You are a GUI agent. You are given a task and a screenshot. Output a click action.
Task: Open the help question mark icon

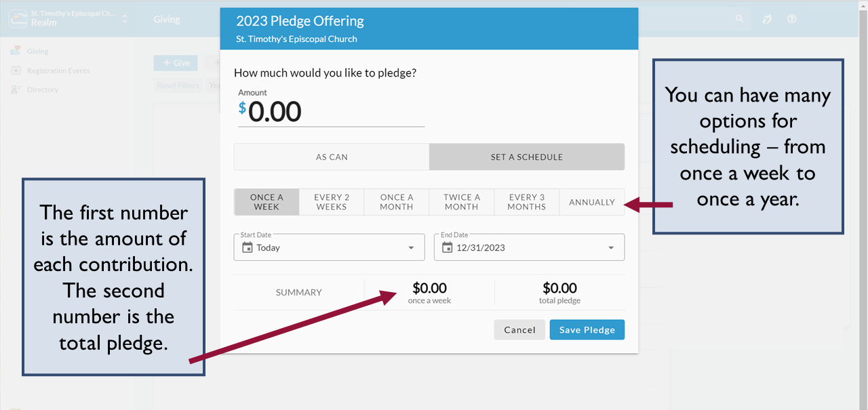pyautogui.click(x=791, y=19)
